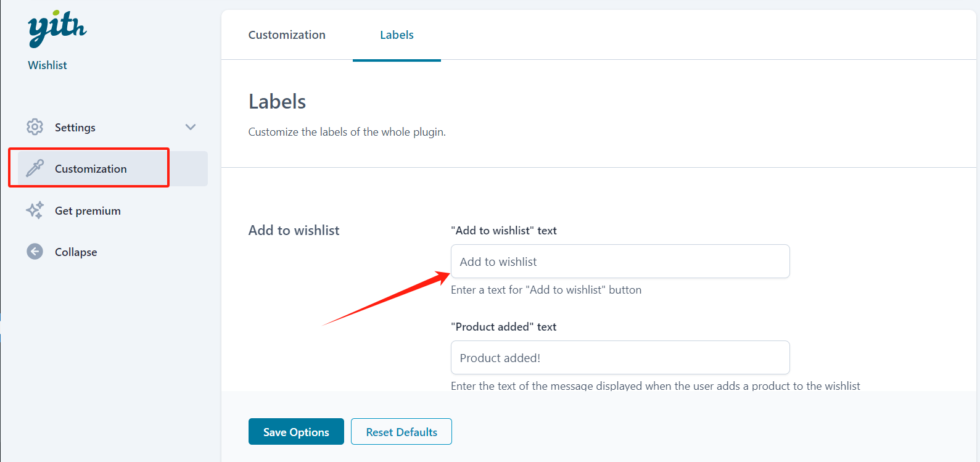Click the YITH logo

[x=57, y=29]
